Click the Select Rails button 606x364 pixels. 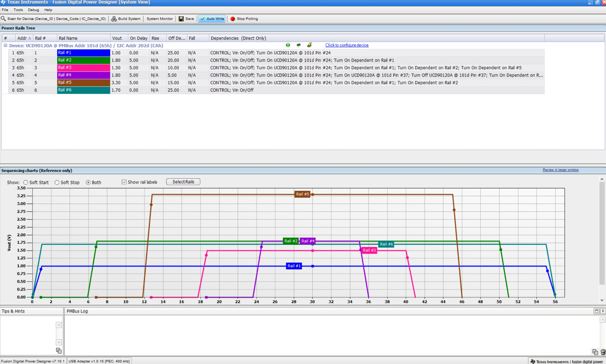(x=183, y=182)
